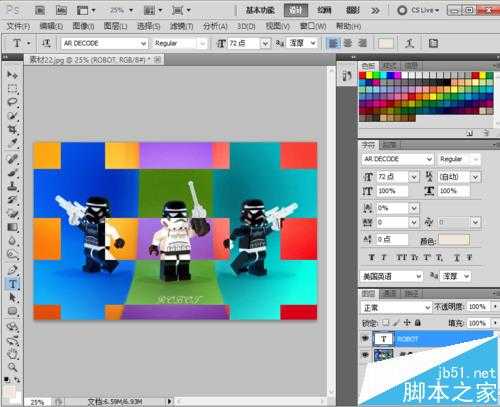This screenshot has height=407, width=500.
Task: Select the Lasso tool
Action: coord(12,102)
